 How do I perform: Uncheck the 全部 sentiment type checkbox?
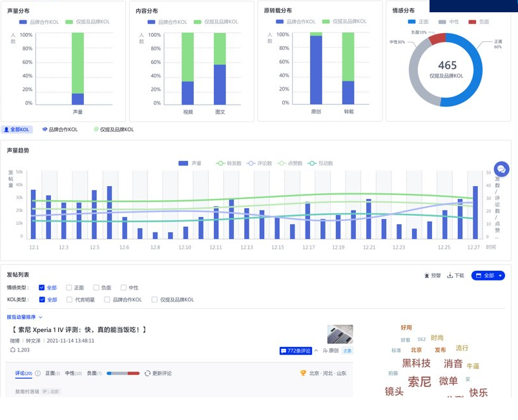42,288
